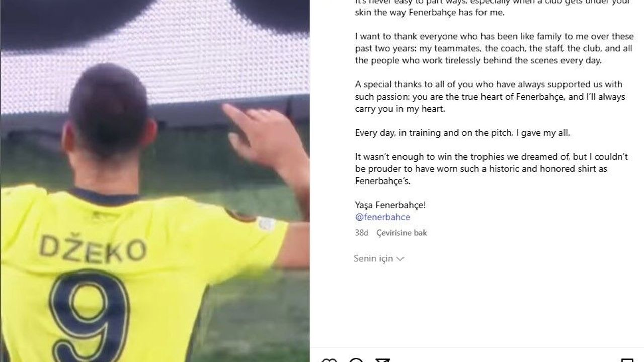Viewport: 644px width, 362px height.
Task: Click the Džeko jersey post image
Action: coord(155,181)
